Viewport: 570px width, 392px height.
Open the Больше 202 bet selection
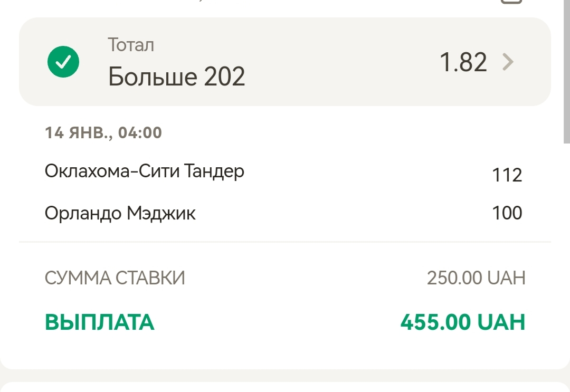coord(176,77)
